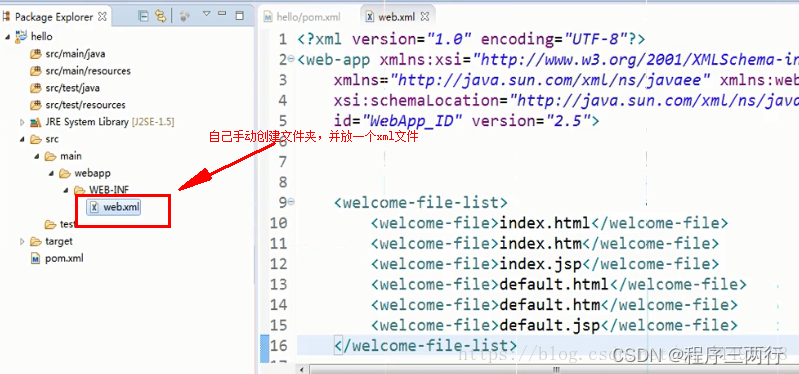Screen dimensions: 799x374
Task: Click closing welcome-file-list tag line 16
Action: [425, 345]
